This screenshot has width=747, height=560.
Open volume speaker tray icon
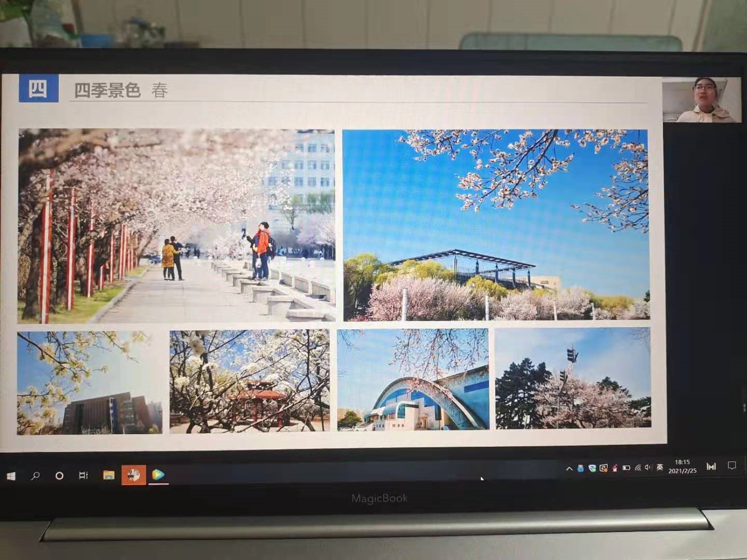(x=647, y=468)
